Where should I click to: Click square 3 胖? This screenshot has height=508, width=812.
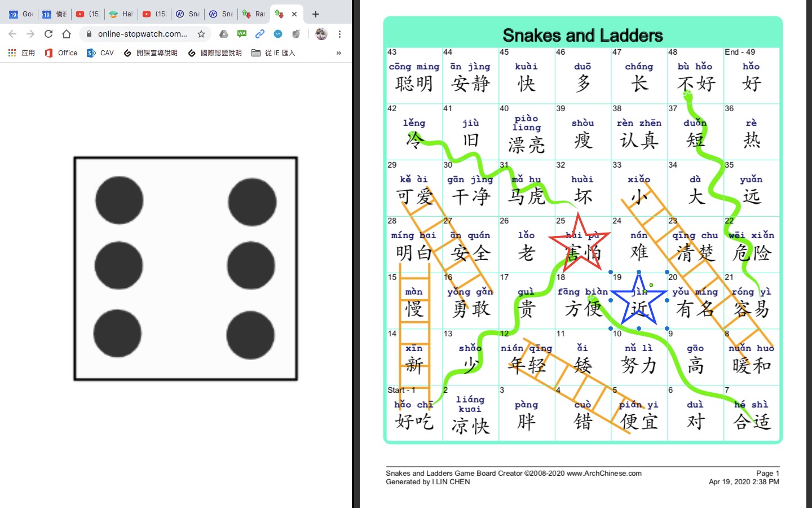527,414
